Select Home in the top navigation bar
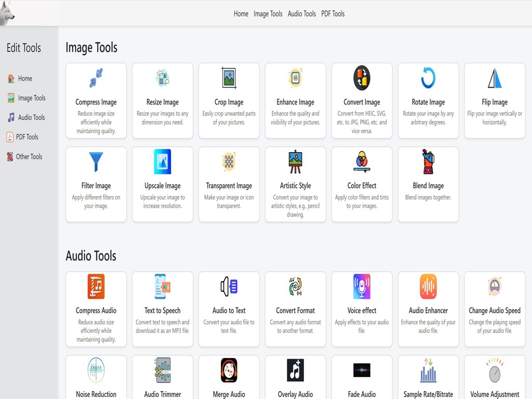 coord(241,14)
